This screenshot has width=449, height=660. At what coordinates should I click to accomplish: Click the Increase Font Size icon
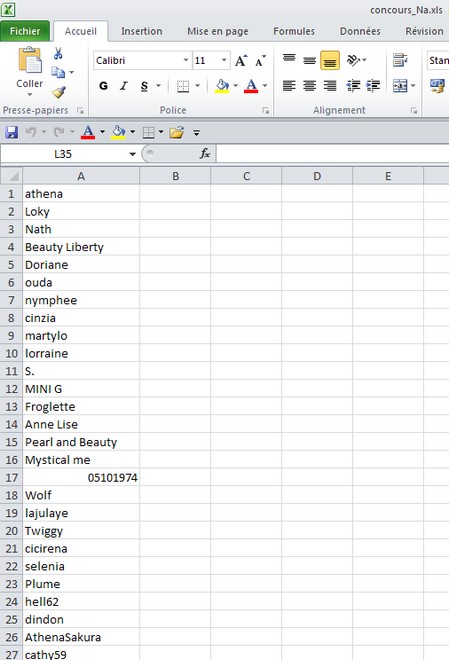(241, 61)
